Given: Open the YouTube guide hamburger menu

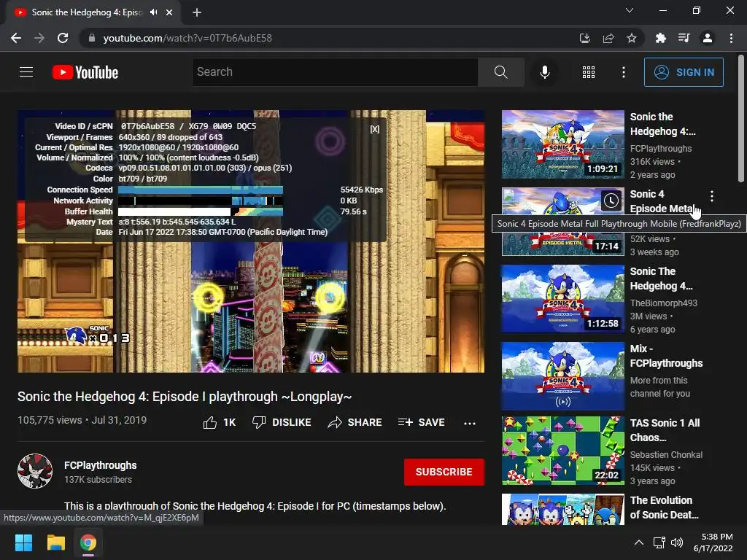Looking at the screenshot, I should coord(26,72).
